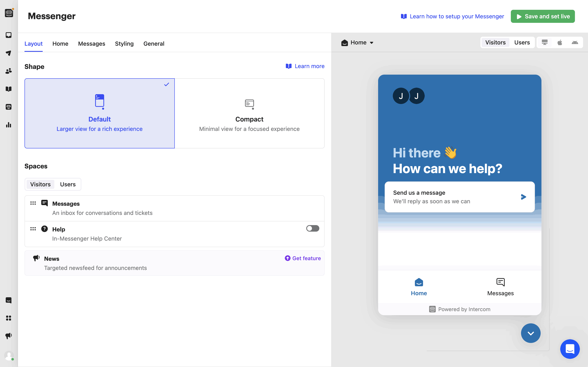The width and height of the screenshot is (588, 367).
Task: Open Reports bar chart icon
Action: [9, 125]
